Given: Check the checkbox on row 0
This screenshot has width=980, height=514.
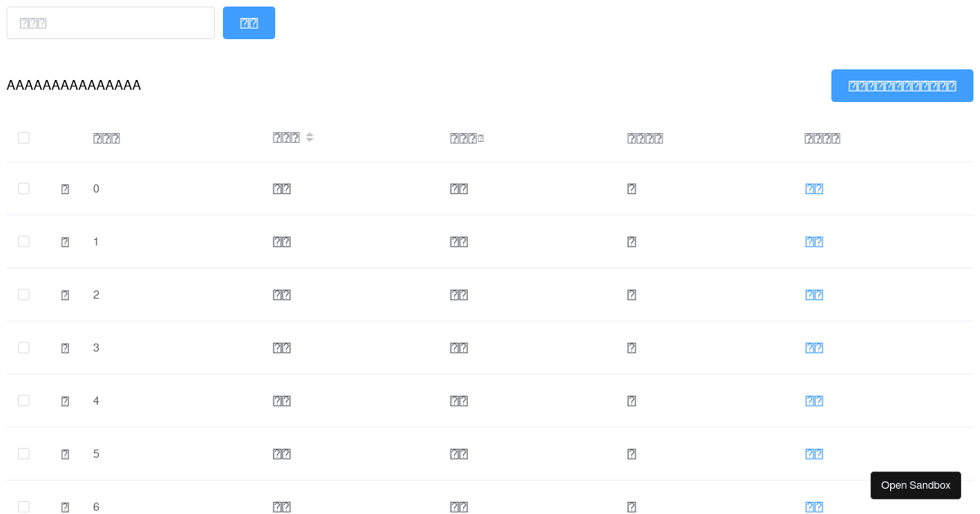Looking at the screenshot, I should (x=24, y=188).
